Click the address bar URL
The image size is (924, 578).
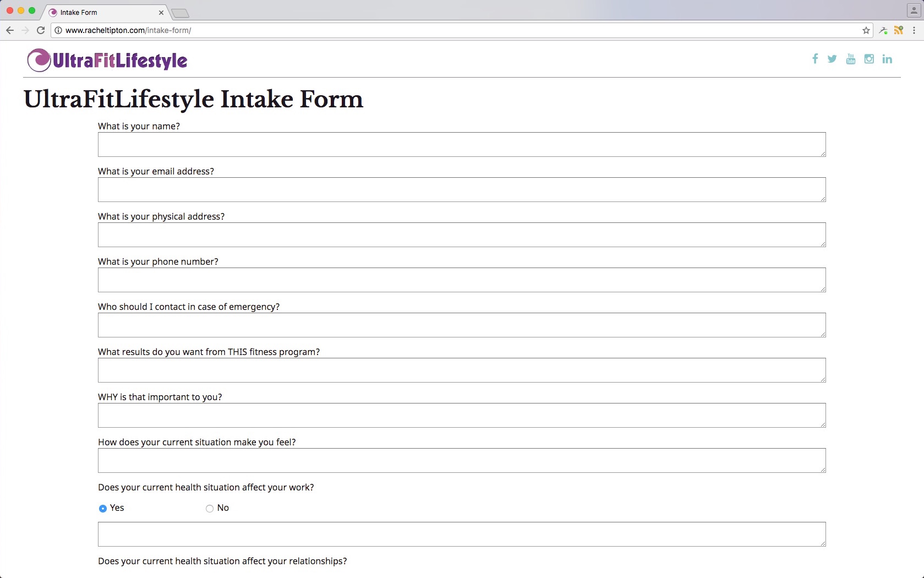[128, 30]
